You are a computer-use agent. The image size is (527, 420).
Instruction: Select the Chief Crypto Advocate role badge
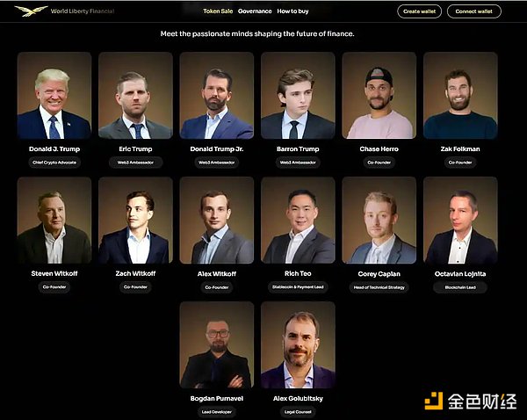click(x=54, y=163)
